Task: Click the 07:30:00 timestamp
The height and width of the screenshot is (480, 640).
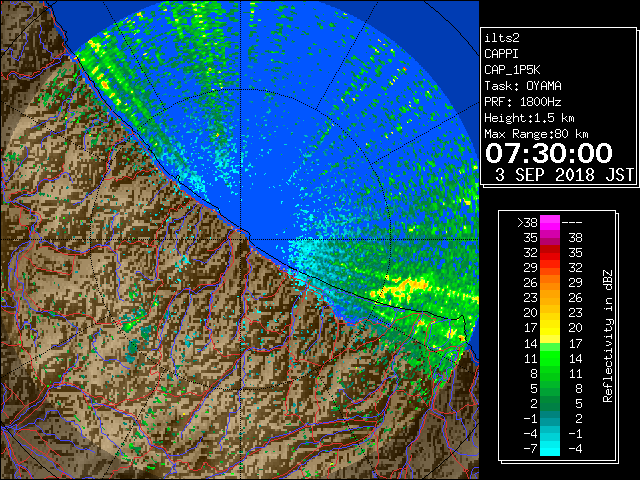Action: [x=549, y=153]
